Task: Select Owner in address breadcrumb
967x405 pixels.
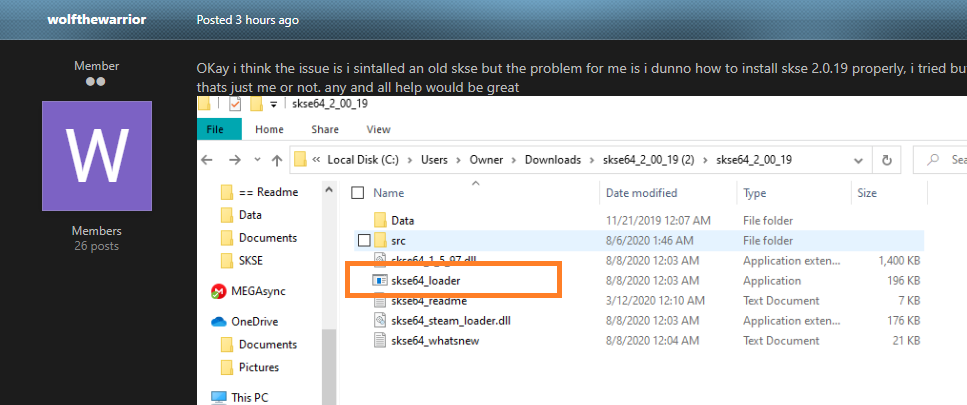Action: 486,160
